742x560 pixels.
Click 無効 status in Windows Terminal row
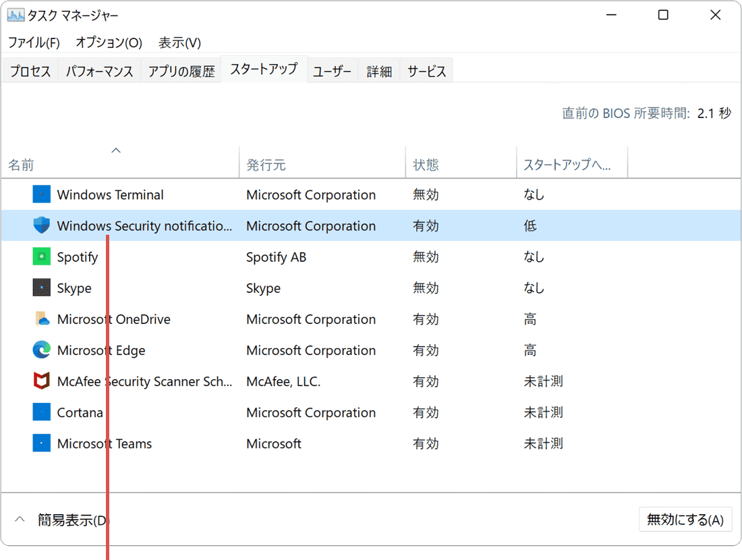coord(426,194)
